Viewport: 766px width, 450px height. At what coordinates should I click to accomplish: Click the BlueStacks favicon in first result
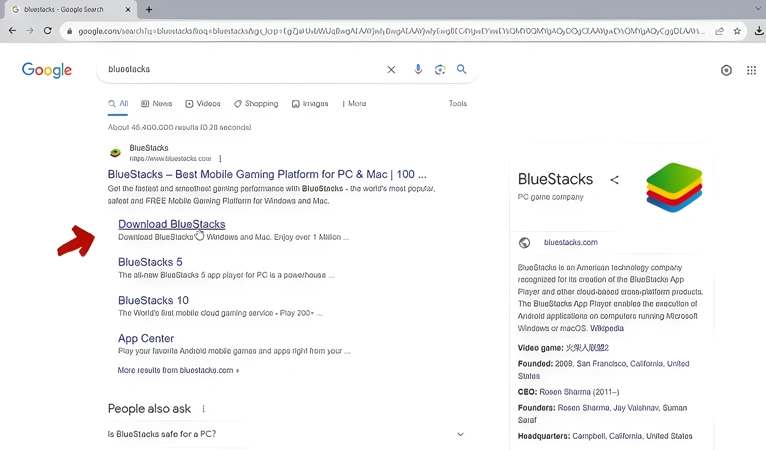click(x=115, y=152)
